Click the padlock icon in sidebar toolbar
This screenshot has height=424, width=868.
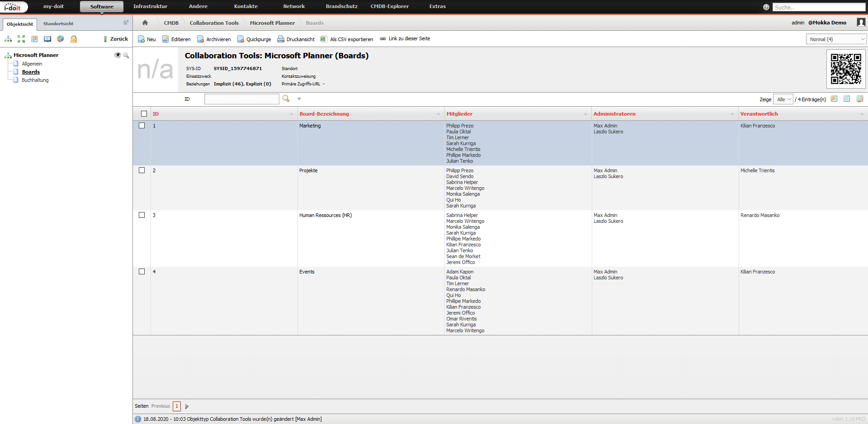(x=74, y=39)
